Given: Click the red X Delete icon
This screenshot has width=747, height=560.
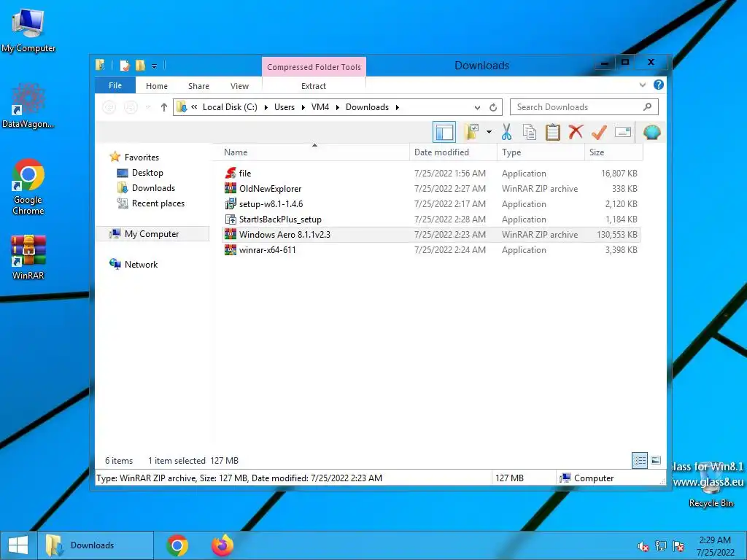Looking at the screenshot, I should (x=576, y=132).
